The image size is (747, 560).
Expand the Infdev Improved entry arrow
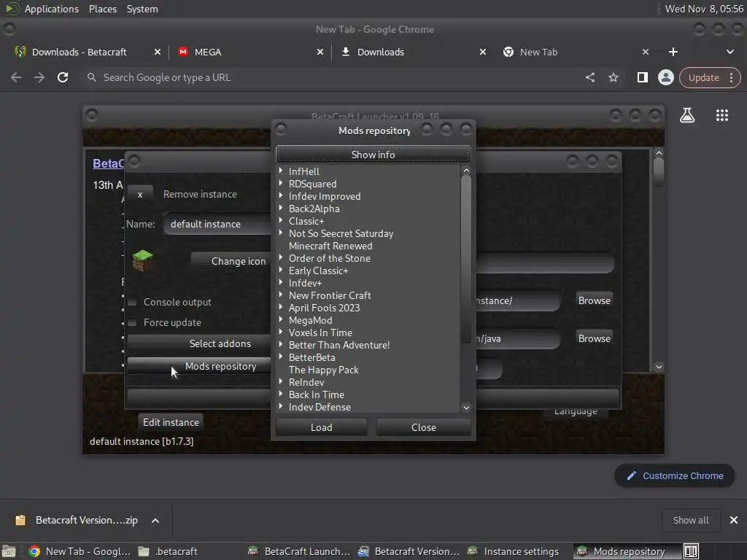click(x=281, y=195)
